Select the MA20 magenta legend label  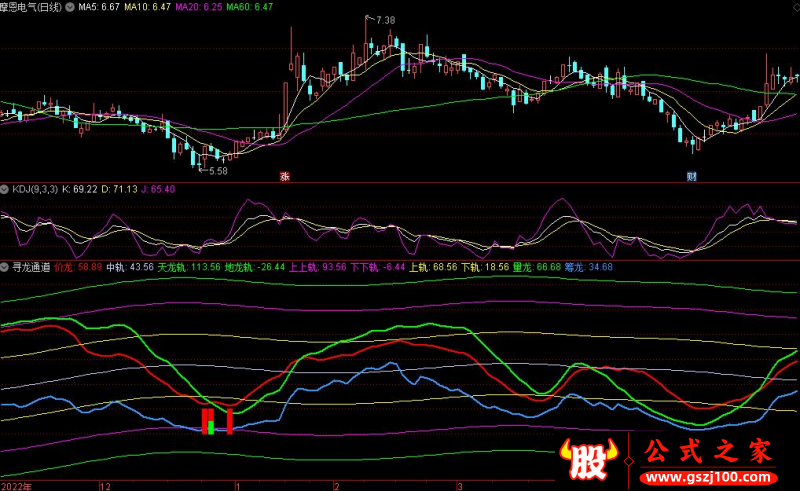click(197, 7)
